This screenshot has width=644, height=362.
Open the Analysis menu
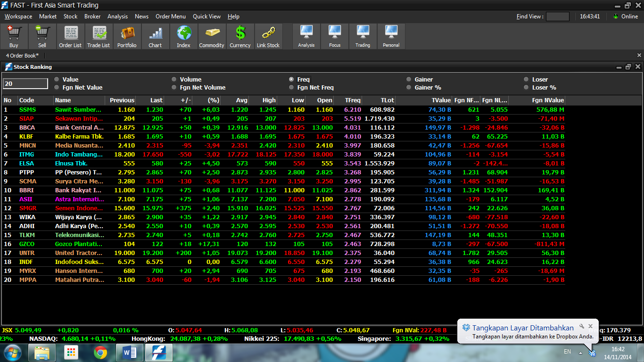click(117, 16)
